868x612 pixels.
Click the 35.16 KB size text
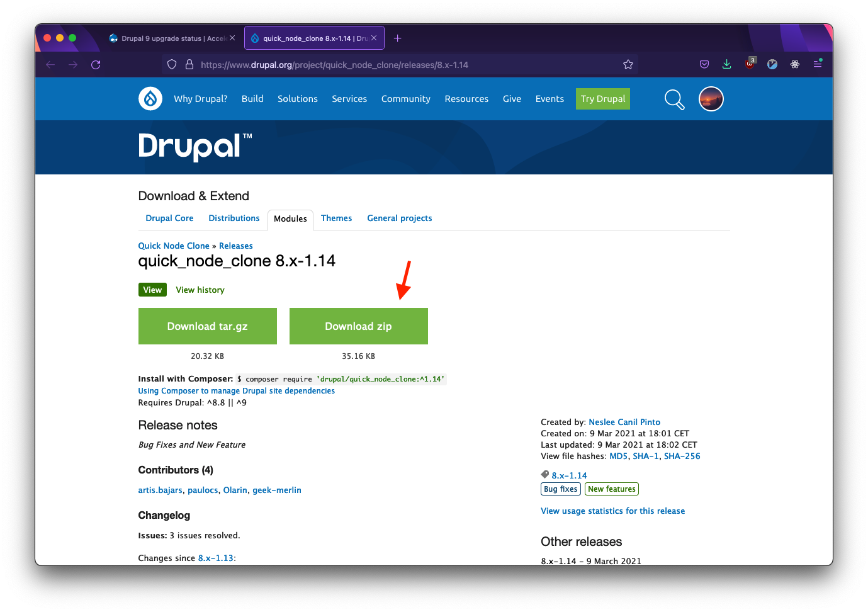(359, 356)
